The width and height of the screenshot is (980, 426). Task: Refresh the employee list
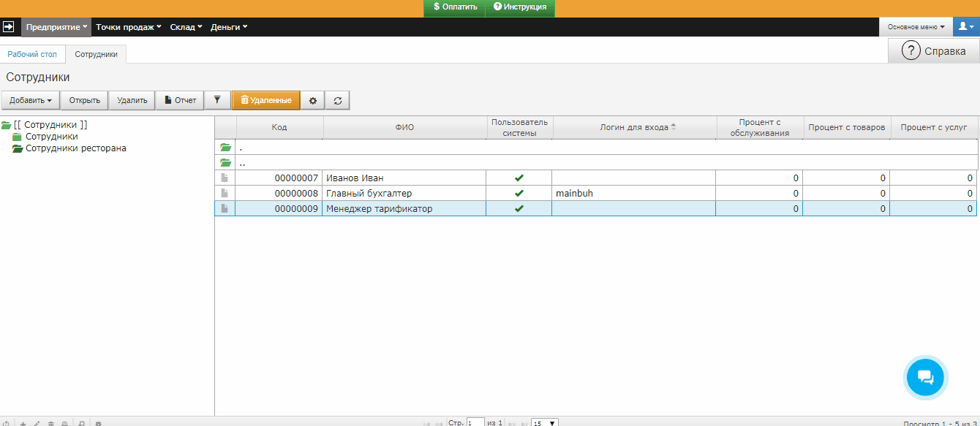tap(337, 100)
